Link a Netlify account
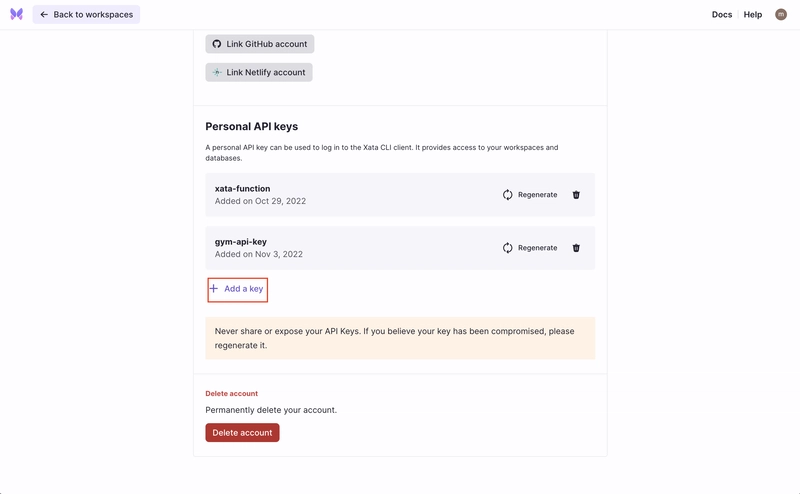This screenshot has height=494, width=800. (259, 72)
